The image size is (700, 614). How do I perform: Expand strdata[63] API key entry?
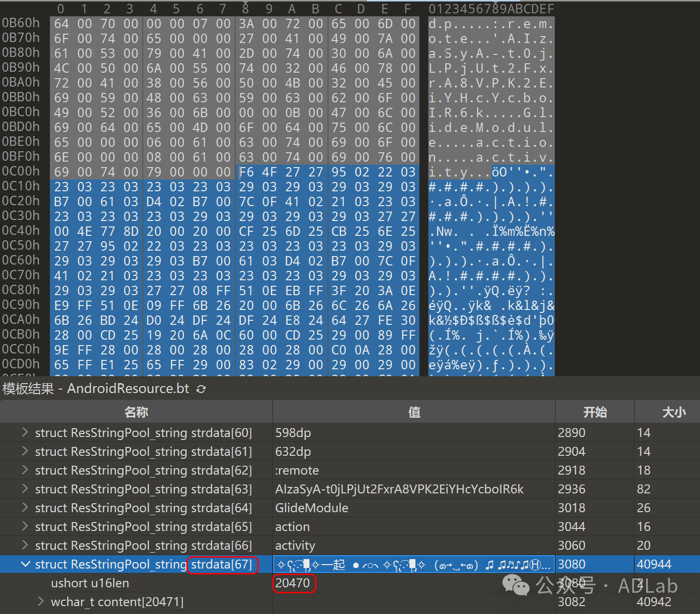(x=25, y=489)
